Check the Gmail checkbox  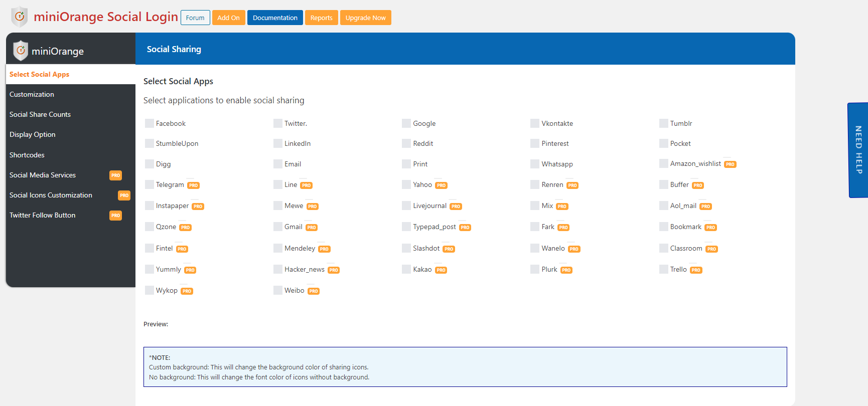click(x=278, y=227)
